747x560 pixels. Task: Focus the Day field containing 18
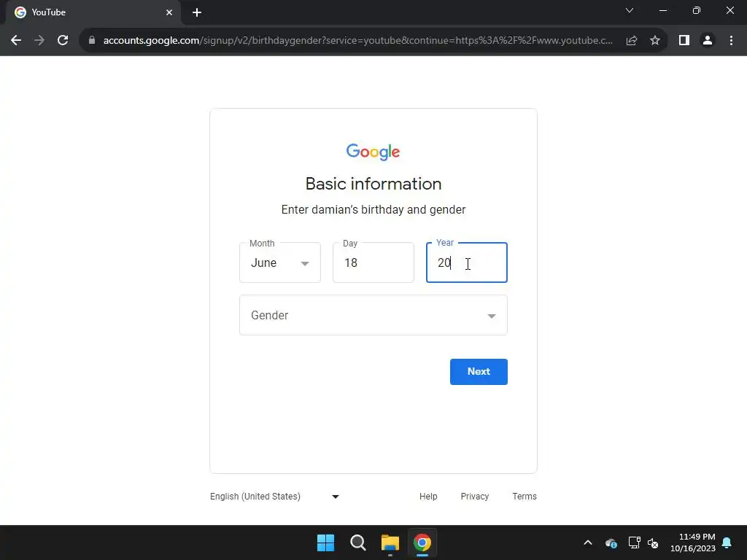tap(373, 262)
